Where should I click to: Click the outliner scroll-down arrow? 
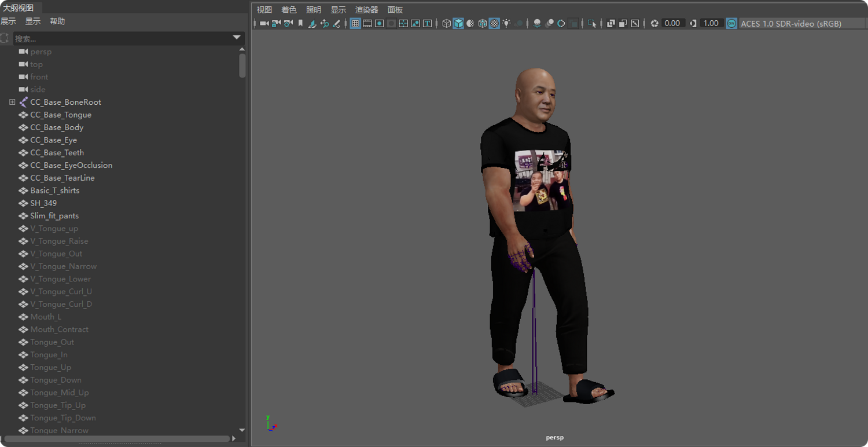pyautogui.click(x=242, y=430)
